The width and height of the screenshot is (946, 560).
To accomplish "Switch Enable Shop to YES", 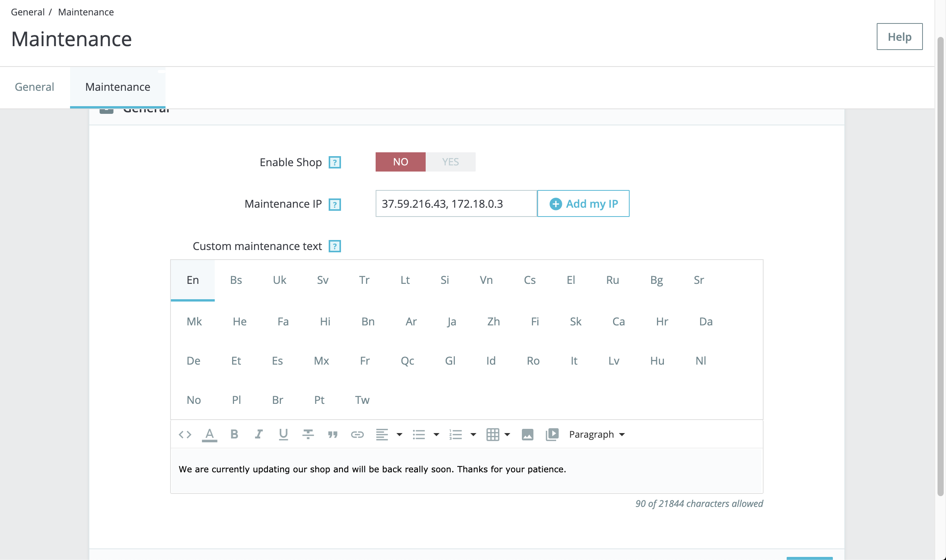I will [450, 162].
